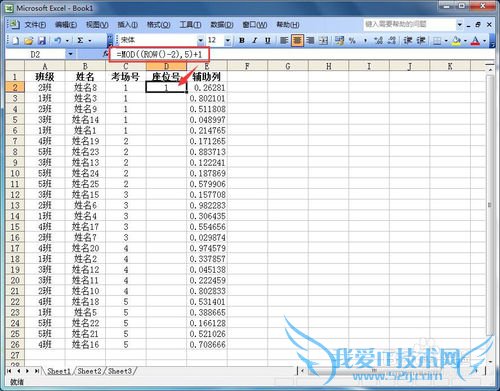Image resolution: width=500 pixels, height=391 pixels.
Task: Open the 插入(I) menu
Action: 128,25
